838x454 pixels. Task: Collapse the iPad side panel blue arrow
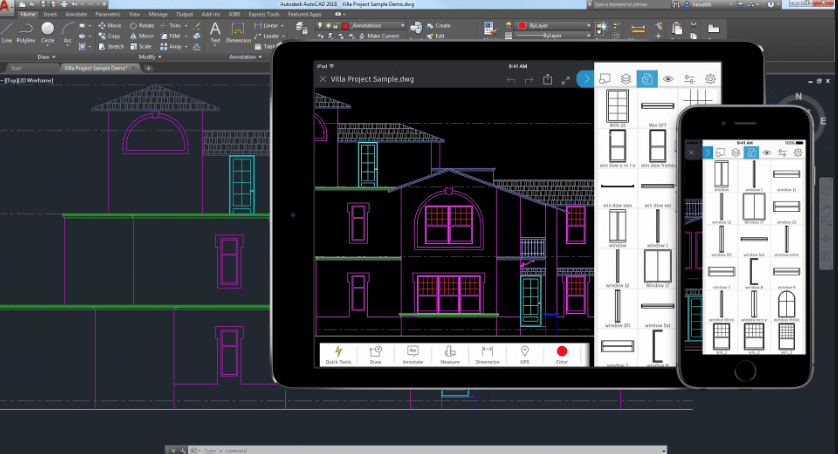pyautogui.click(x=585, y=79)
